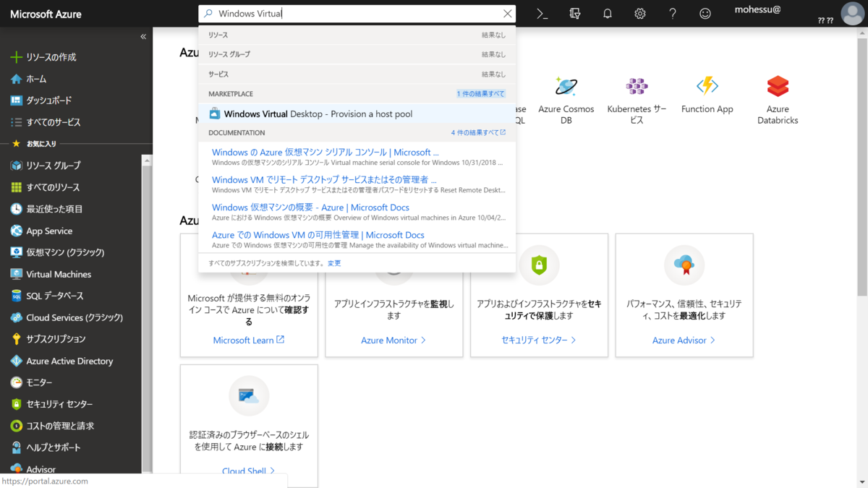Click the セキュリティ センター shield icon in sidebar
Viewport: 868px width, 488px height.
(x=16, y=404)
